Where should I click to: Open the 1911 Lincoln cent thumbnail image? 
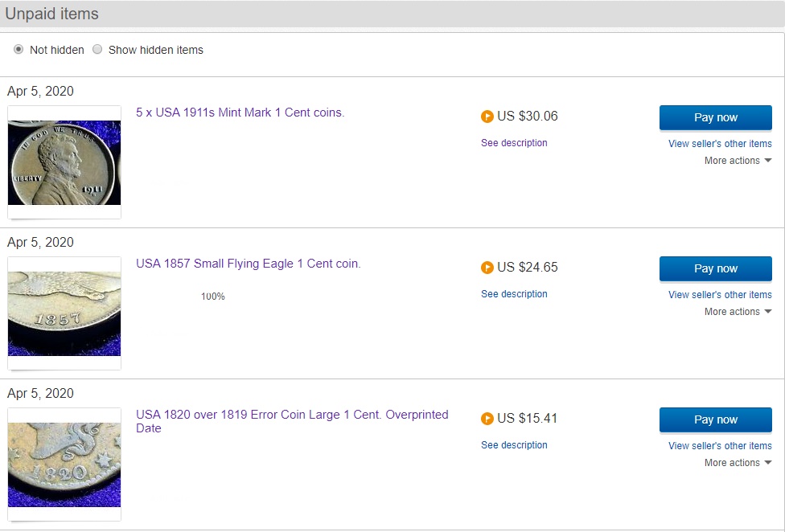point(64,162)
